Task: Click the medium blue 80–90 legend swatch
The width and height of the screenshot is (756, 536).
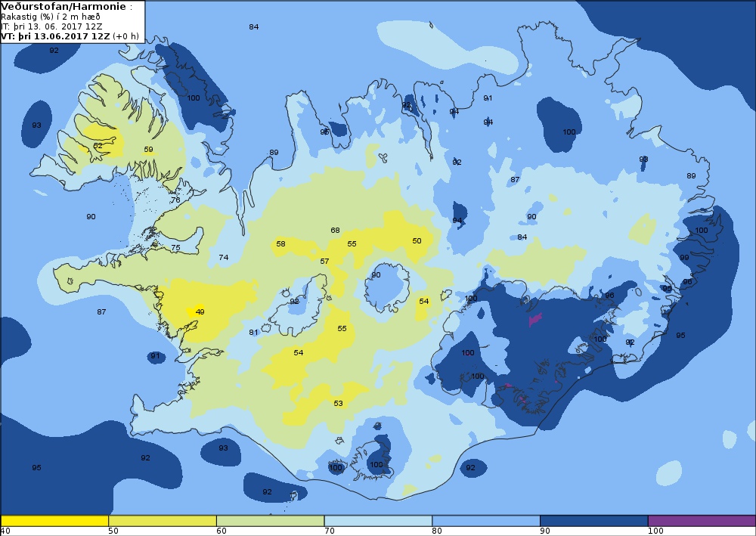Action: point(486,521)
